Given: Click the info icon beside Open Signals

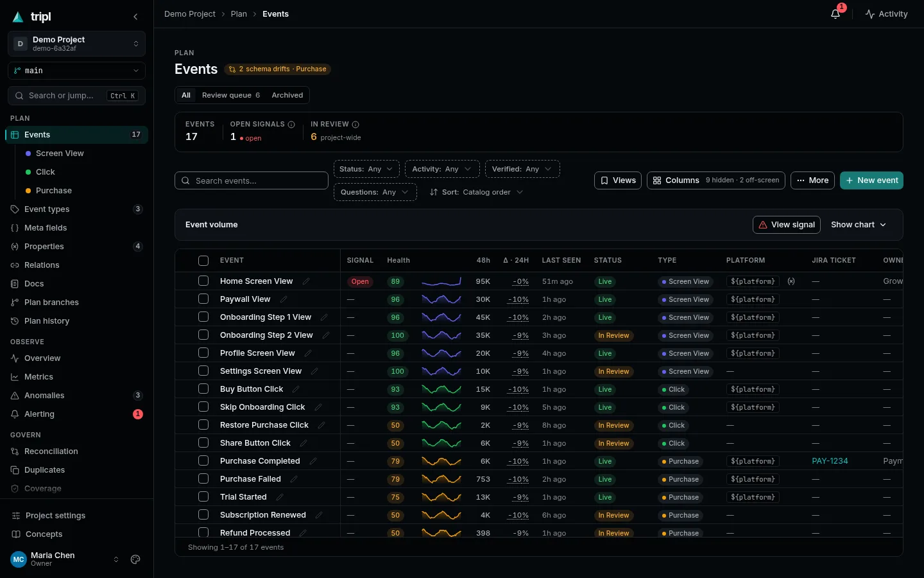Looking at the screenshot, I should [291, 125].
